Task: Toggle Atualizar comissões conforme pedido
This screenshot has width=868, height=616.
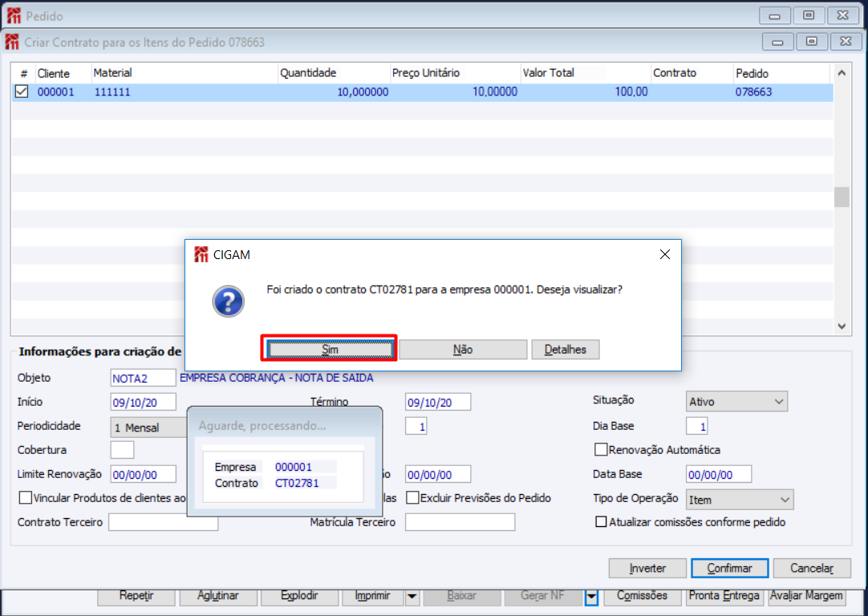Action: coord(601,522)
